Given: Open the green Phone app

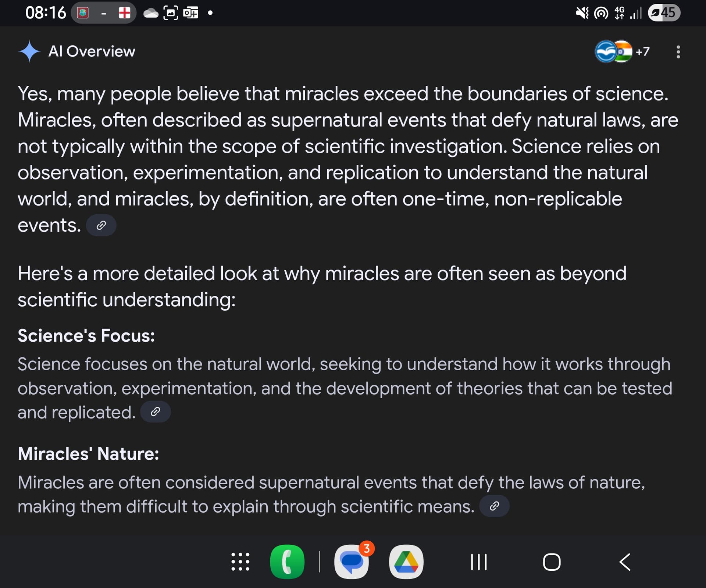Looking at the screenshot, I should [x=287, y=562].
